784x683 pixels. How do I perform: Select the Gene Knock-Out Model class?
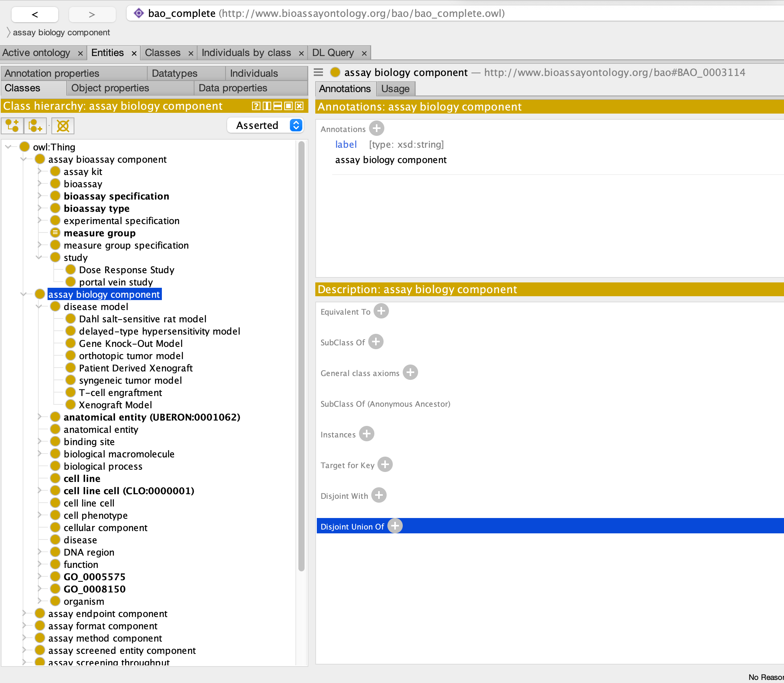131,343
